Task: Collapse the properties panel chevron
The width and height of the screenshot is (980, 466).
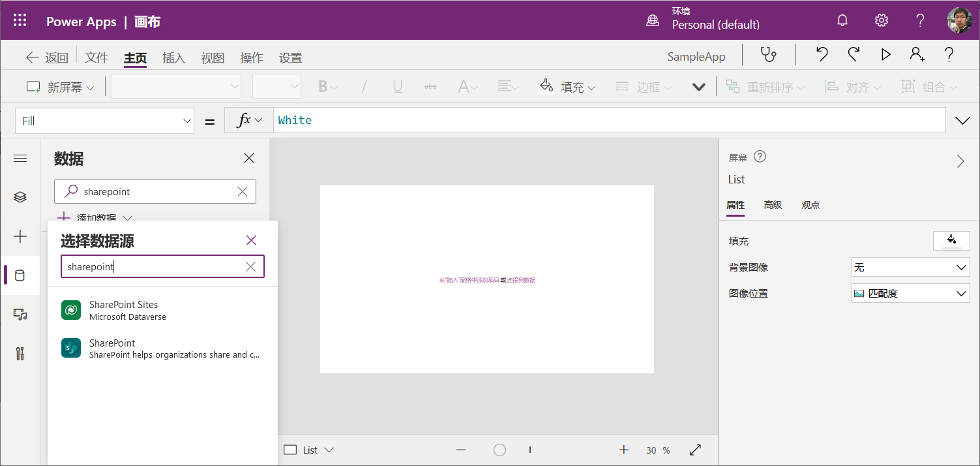Action: (960, 161)
